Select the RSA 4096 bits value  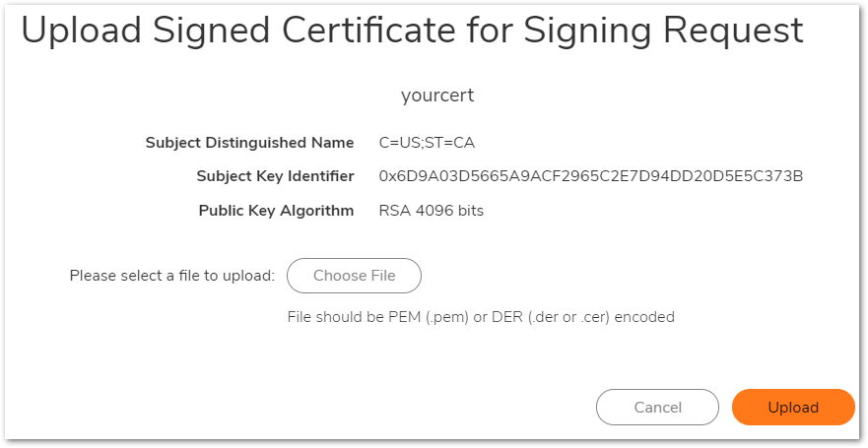431,211
